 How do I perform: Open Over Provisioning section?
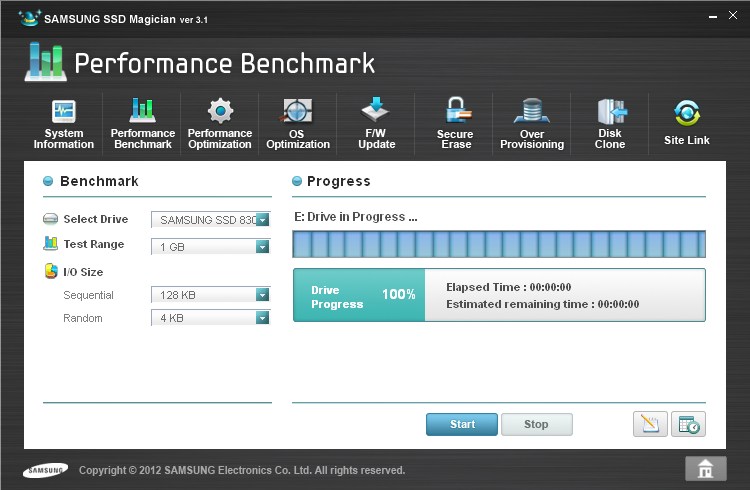pyautogui.click(x=532, y=123)
